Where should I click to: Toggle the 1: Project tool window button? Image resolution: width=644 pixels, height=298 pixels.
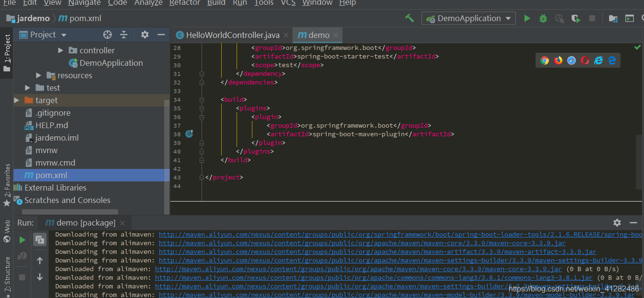point(7,53)
